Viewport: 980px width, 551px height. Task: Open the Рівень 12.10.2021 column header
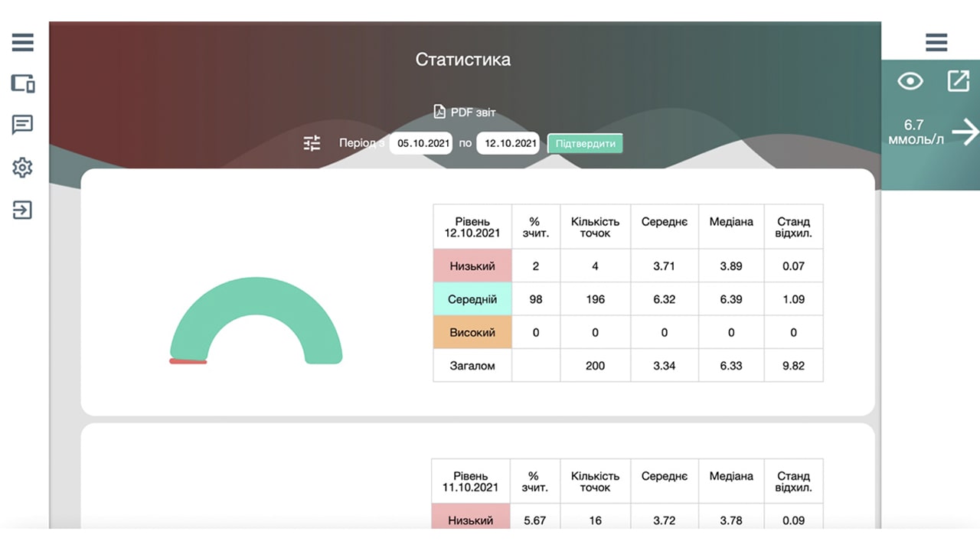[472, 227]
